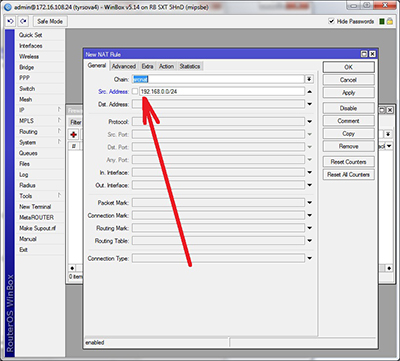Image resolution: width=400 pixels, height=361 pixels.
Task: Open Files in sidebar menu
Action: tap(40, 164)
